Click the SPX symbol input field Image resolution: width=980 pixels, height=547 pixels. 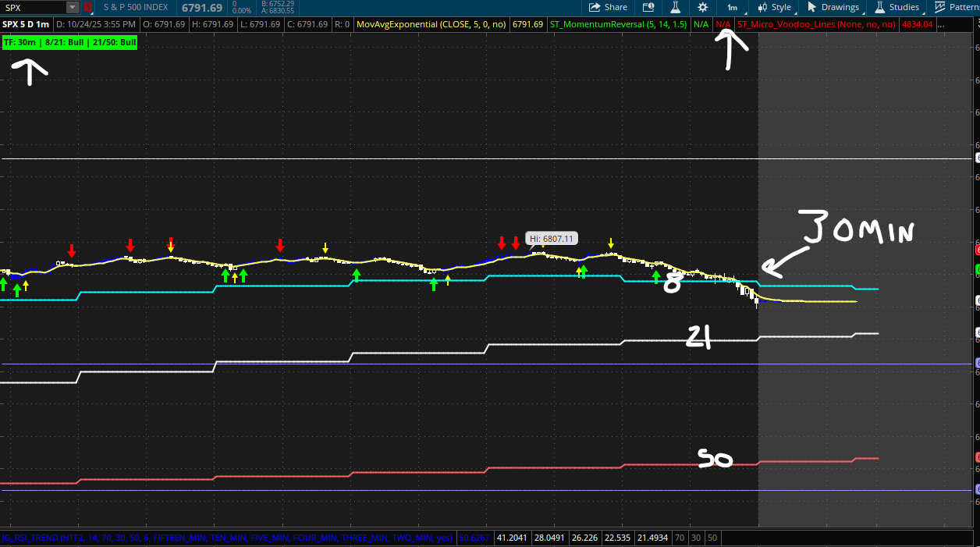coord(33,8)
